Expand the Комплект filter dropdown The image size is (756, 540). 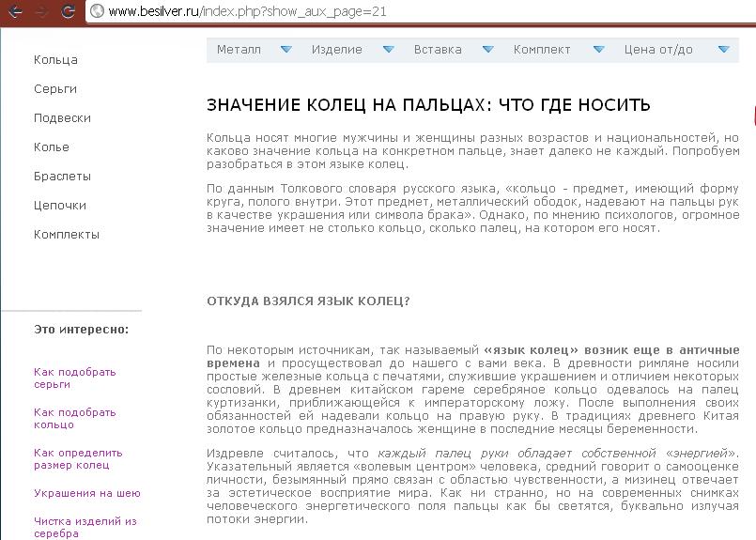(542, 49)
